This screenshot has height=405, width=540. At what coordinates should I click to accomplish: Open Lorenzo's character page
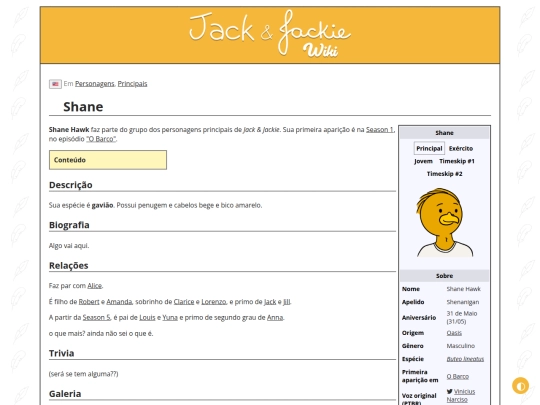click(214, 302)
